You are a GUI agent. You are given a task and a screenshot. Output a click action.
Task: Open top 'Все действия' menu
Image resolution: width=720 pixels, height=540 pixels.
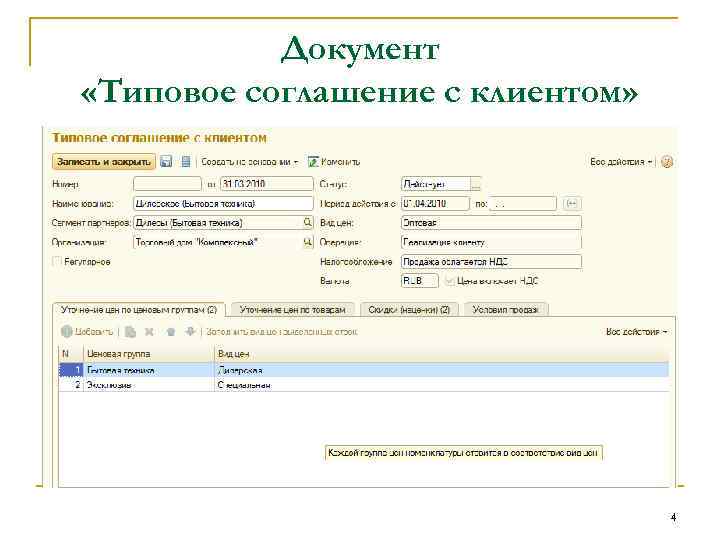[x=621, y=162]
